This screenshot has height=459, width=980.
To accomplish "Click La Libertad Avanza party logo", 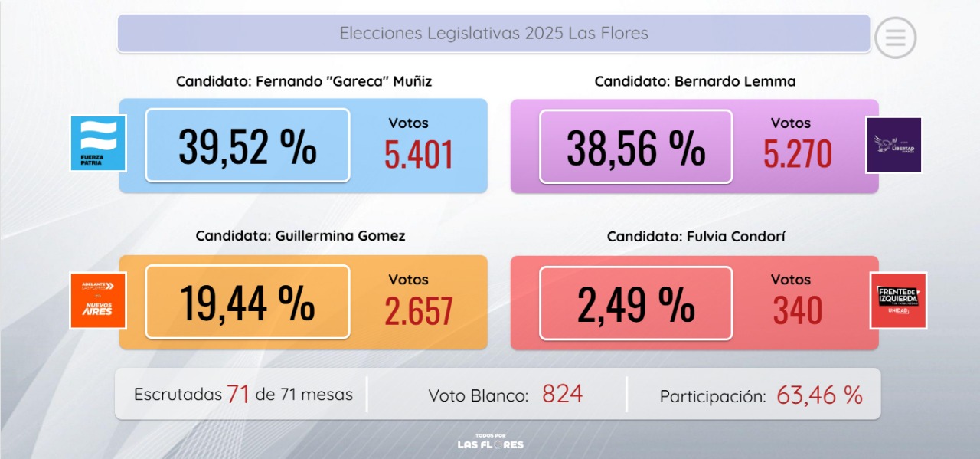I will pos(893,145).
